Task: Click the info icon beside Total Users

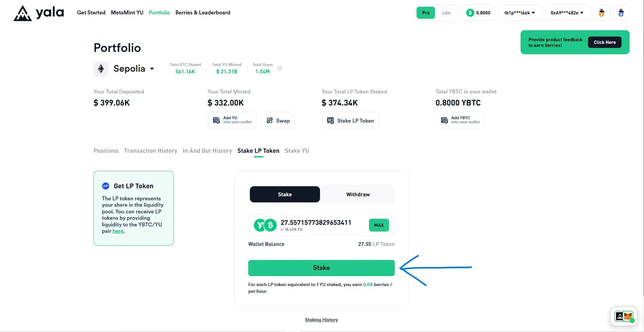Action: [x=280, y=68]
